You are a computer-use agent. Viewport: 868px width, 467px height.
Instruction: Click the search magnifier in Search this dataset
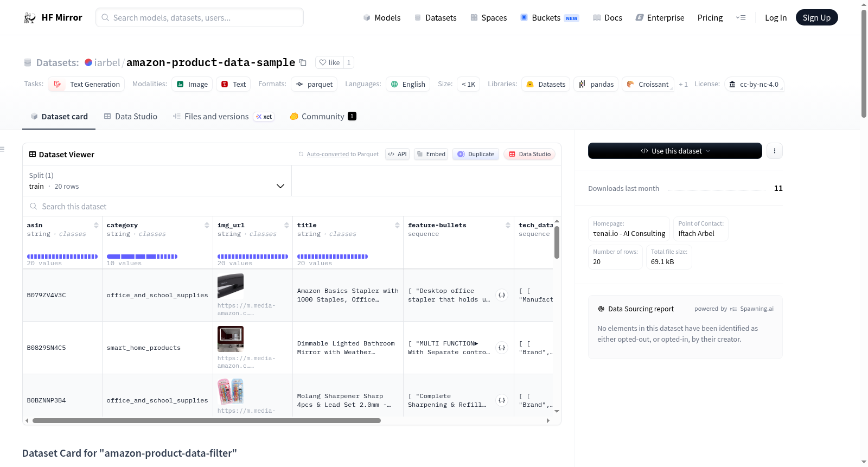34,206
